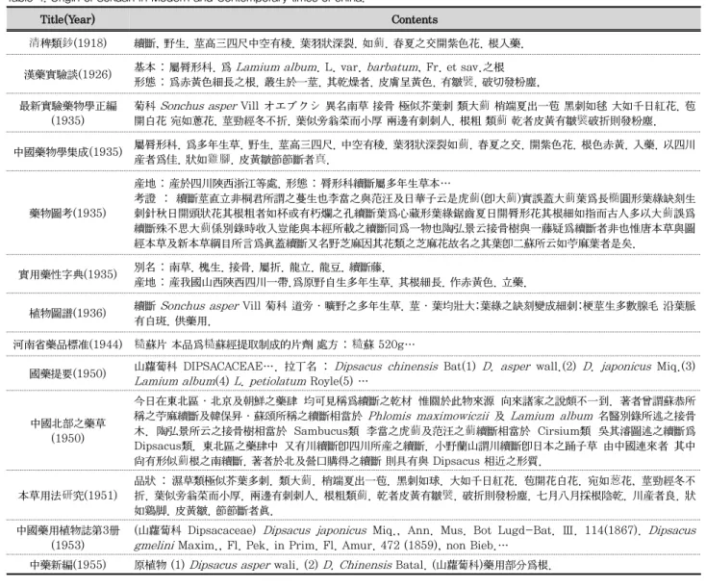Click 'Sambucus類' in the 中國北部之藥草 row
The height and width of the screenshot is (588, 706).
326,431
